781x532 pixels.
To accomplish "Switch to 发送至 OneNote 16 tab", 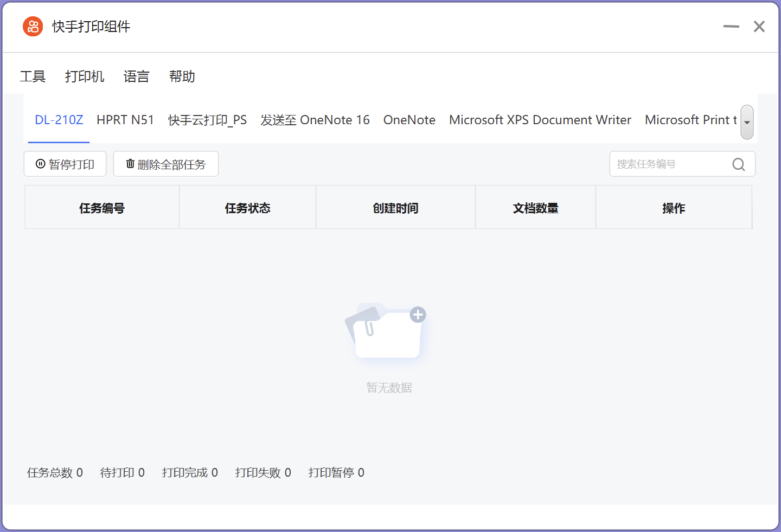I will 315,120.
